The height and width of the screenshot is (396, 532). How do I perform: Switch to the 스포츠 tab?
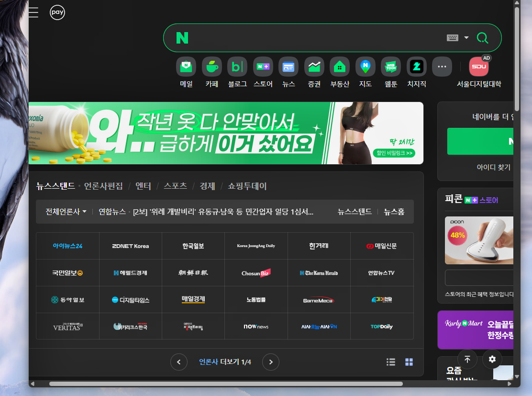click(x=176, y=186)
